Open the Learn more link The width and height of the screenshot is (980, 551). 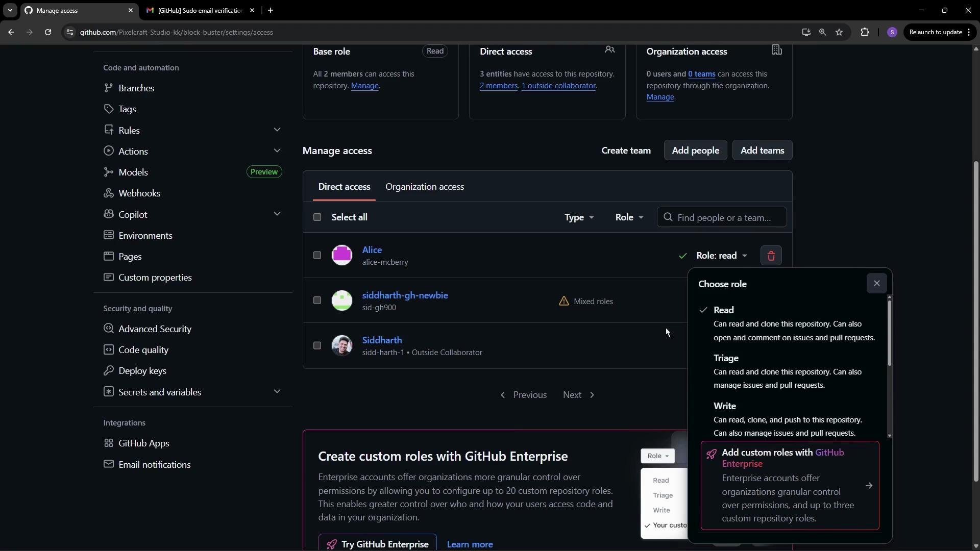pos(470,544)
